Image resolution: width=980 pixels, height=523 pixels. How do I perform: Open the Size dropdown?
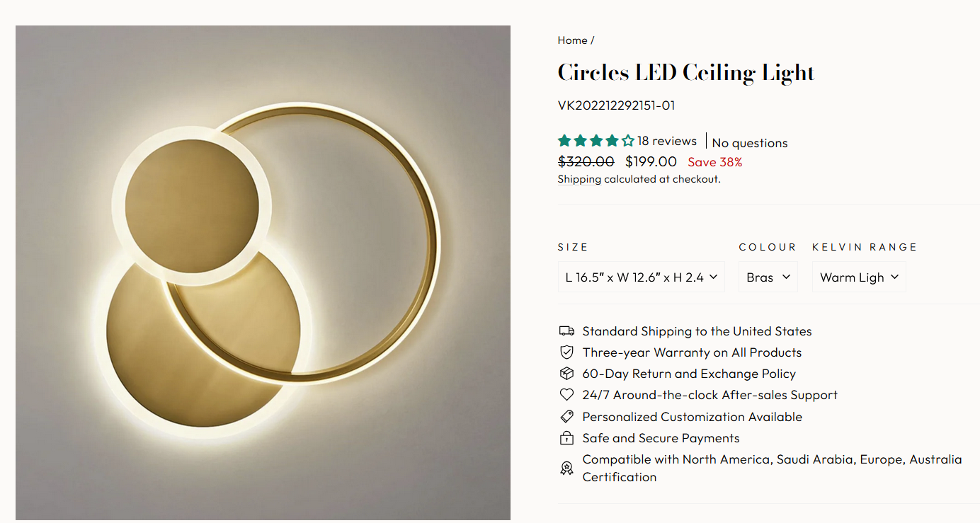641,277
